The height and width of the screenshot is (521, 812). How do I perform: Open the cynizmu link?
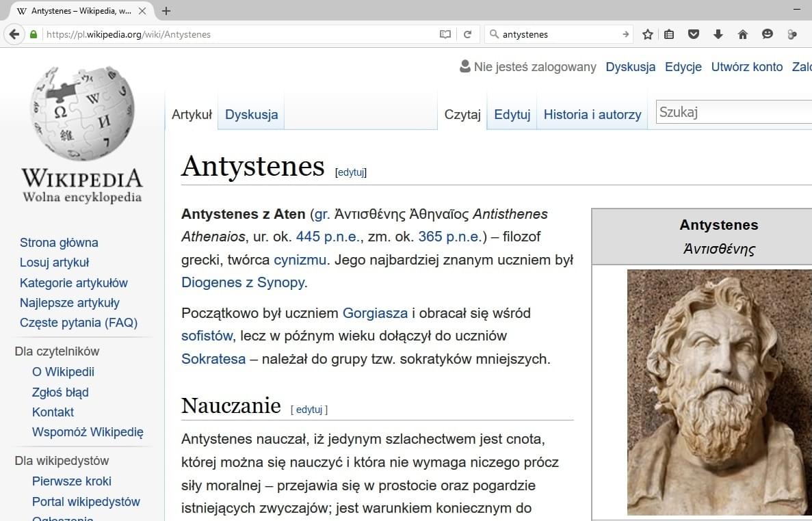(x=300, y=260)
